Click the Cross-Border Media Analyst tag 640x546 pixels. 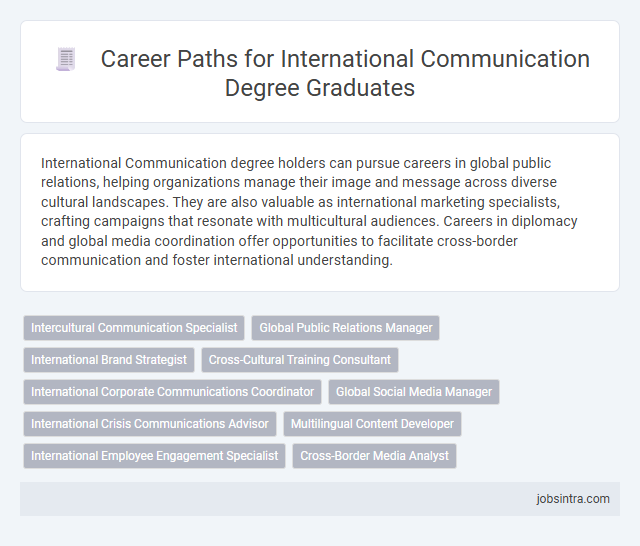(374, 456)
